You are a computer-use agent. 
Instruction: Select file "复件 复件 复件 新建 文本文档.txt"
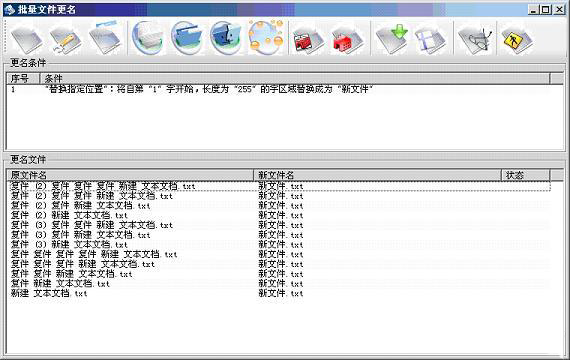(83, 264)
